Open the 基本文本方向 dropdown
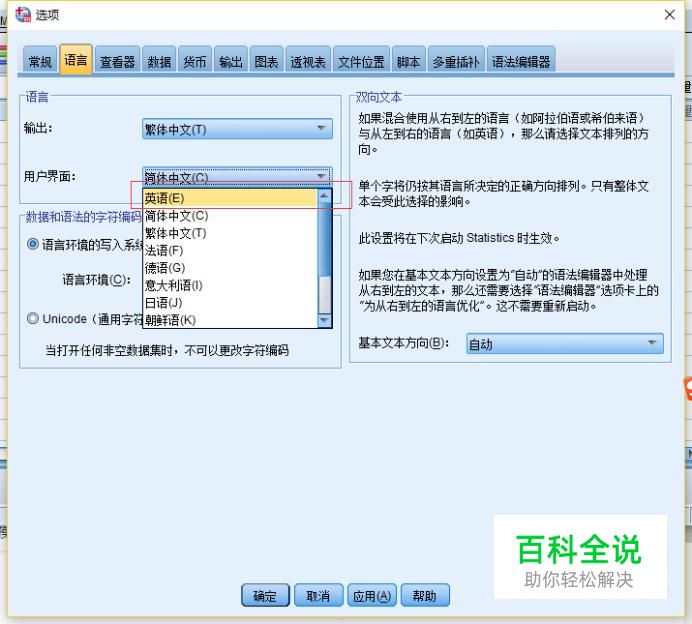Screen dimensions: 692x624 (x=564, y=343)
